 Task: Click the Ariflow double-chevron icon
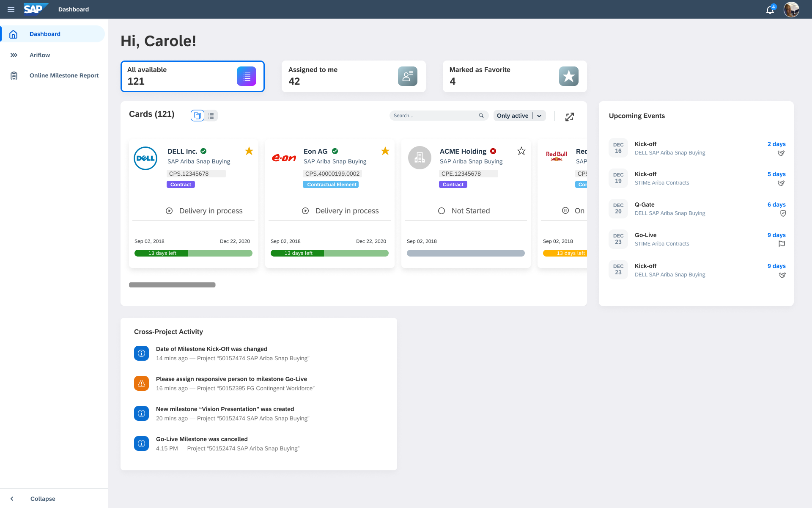tap(14, 55)
